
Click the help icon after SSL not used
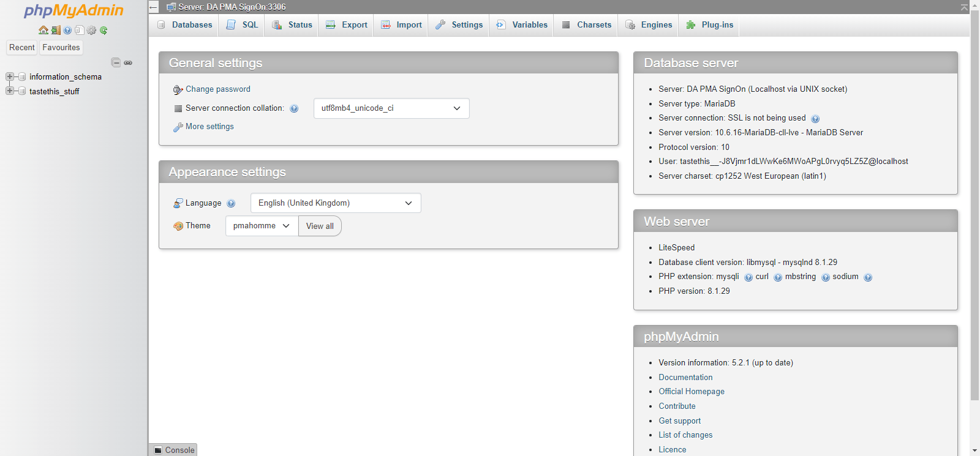[x=815, y=119]
